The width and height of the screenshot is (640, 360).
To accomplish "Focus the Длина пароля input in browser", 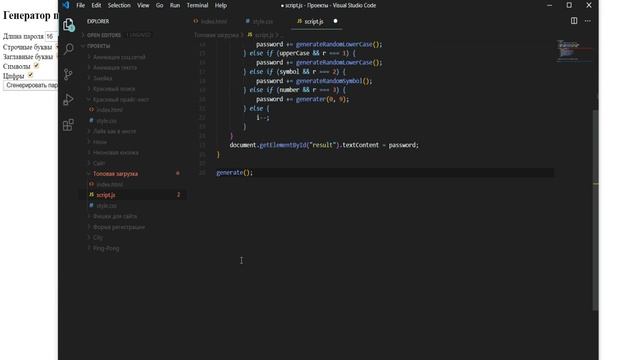I will click(x=51, y=36).
